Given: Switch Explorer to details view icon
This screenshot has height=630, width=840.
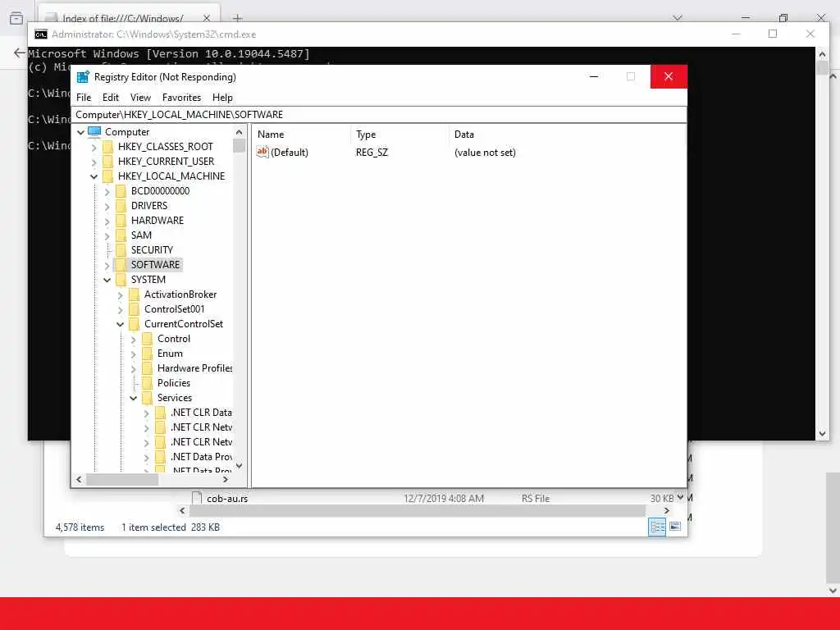Looking at the screenshot, I should coord(657,527).
